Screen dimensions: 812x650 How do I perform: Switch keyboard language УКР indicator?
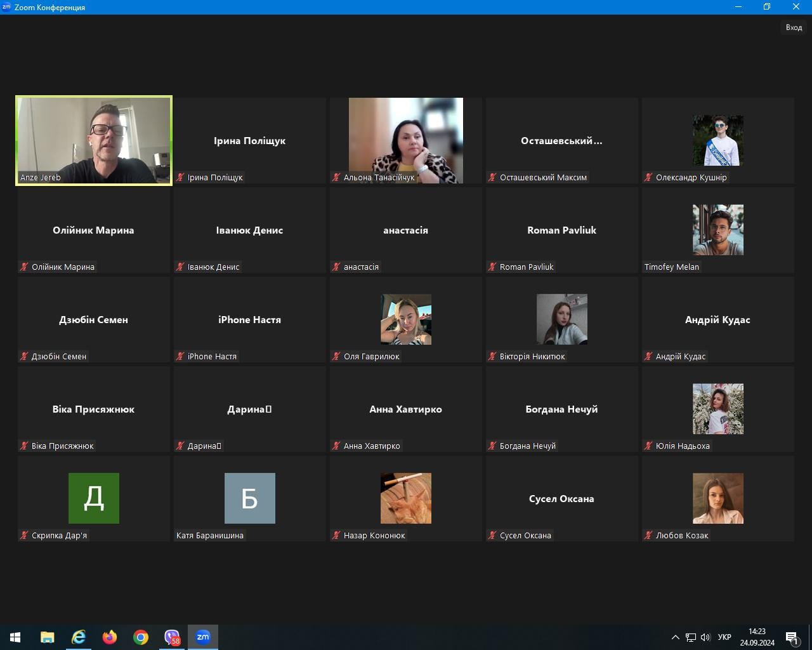click(x=724, y=637)
